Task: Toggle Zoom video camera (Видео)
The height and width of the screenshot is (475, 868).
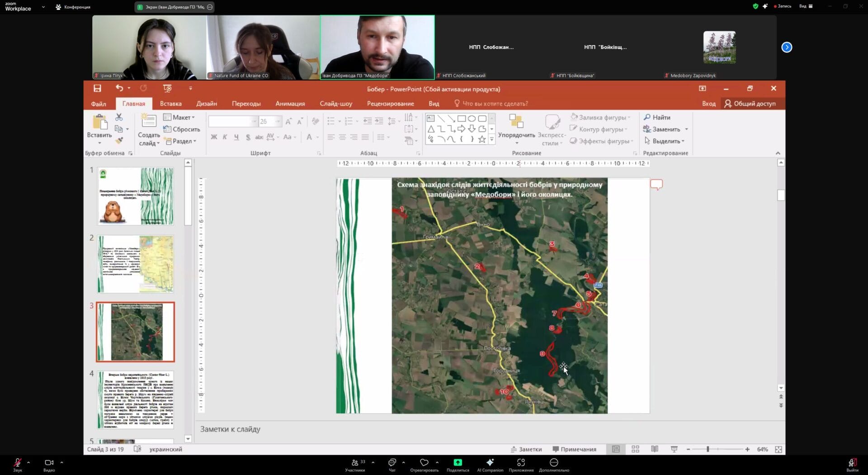Action: 49,462
